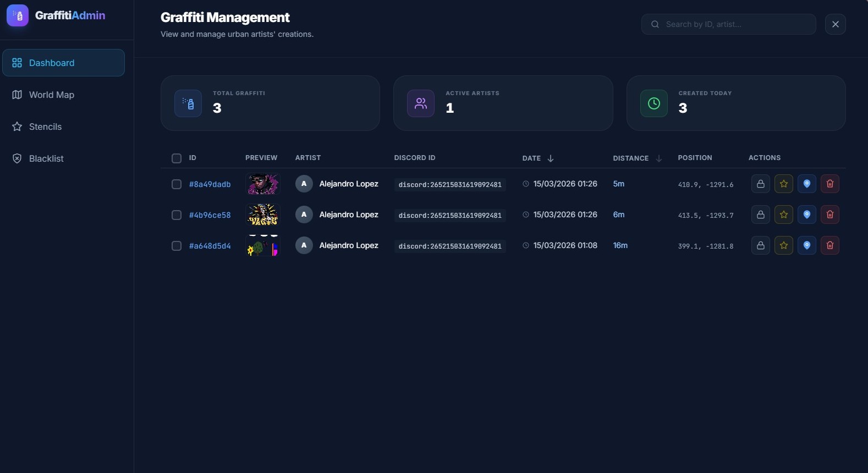
Task: Toggle the select-all checkbox in table header
Action: coord(177,158)
